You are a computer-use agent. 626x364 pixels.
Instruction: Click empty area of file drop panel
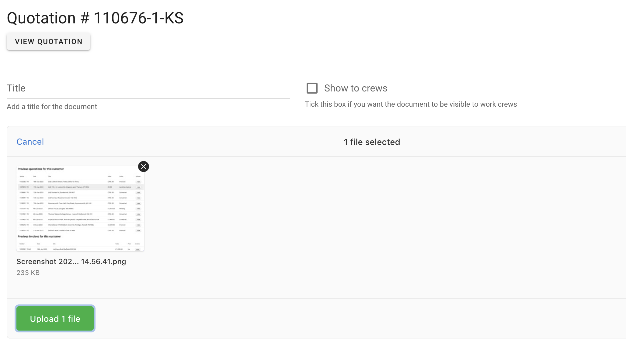(365, 228)
